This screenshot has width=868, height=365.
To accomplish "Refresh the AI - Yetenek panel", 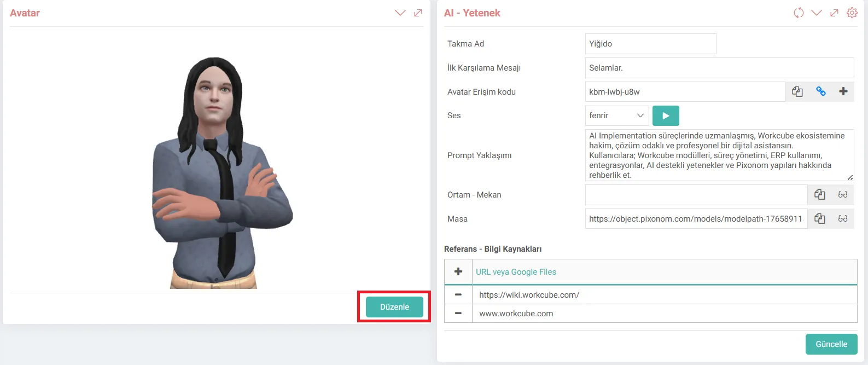I will tap(799, 13).
